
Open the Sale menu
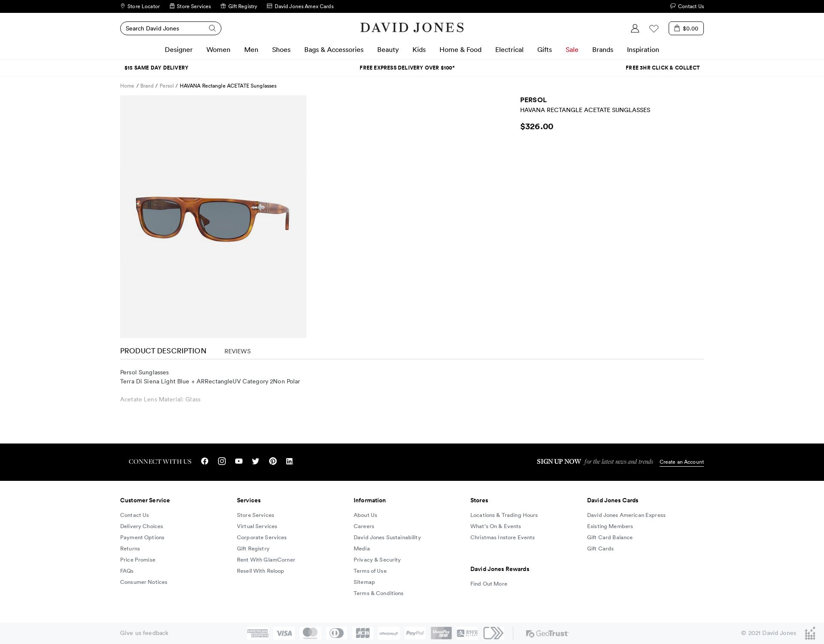pyautogui.click(x=572, y=50)
